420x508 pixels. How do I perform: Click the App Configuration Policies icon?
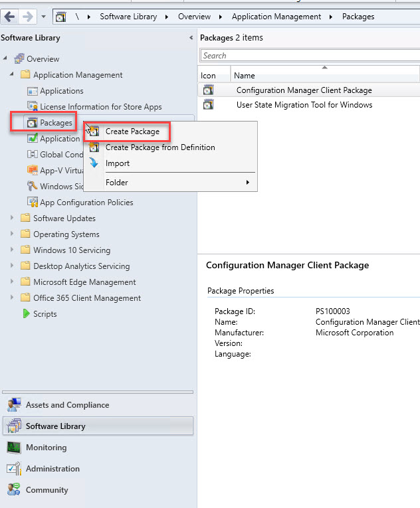pyautogui.click(x=33, y=202)
